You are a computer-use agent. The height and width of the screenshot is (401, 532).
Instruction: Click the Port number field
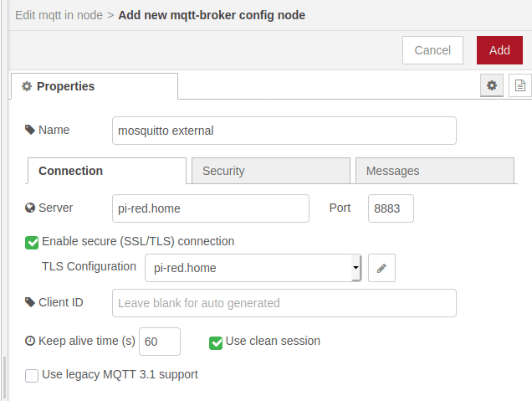[x=391, y=208]
